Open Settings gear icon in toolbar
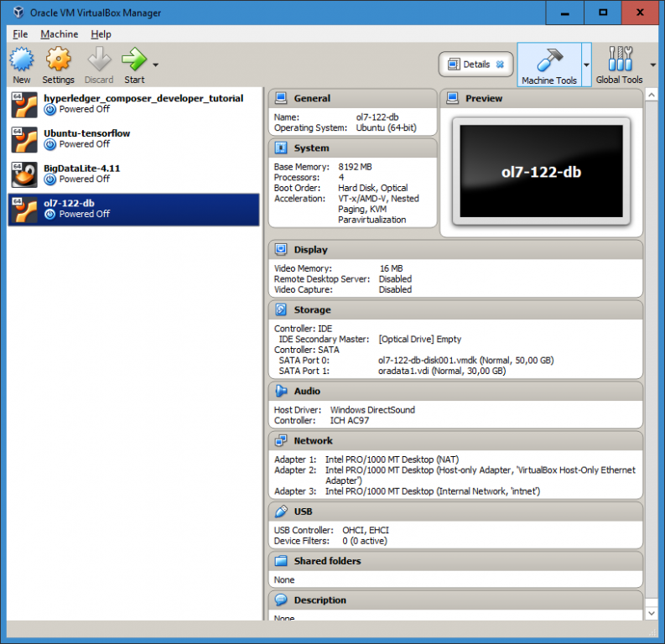Viewport: 665px width, 644px height. coord(58,60)
